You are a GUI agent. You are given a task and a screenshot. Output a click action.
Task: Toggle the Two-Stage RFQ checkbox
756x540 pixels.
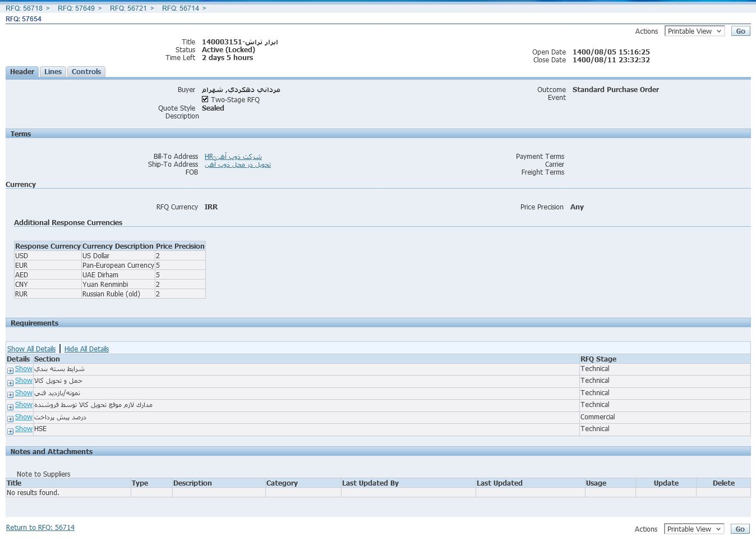pos(205,99)
